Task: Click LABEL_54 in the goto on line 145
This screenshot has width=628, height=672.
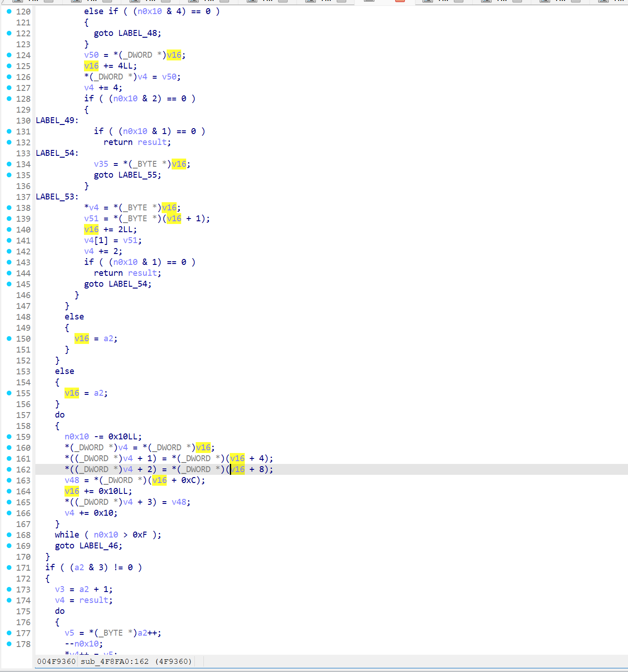Action: pos(128,284)
